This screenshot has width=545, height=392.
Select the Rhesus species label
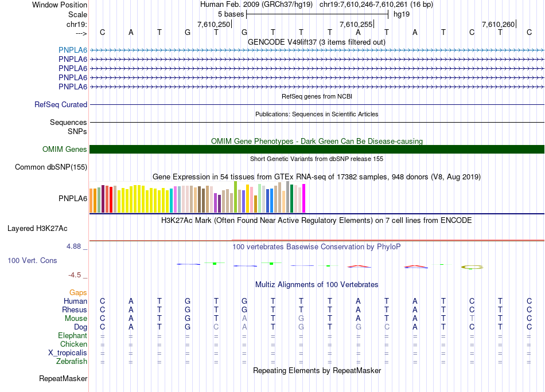click(75, 309)
